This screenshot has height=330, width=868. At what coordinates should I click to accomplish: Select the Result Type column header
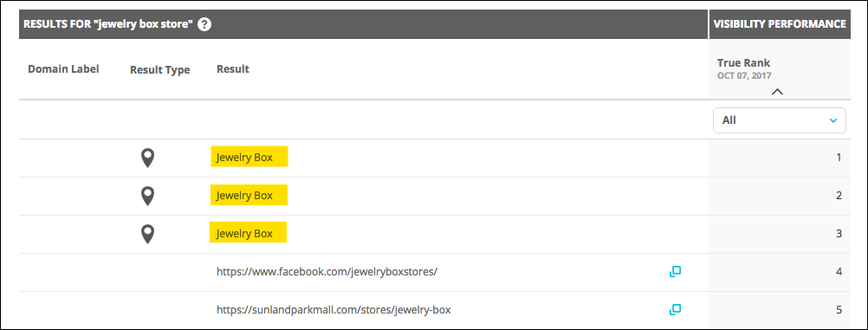[x=160, y=70]
